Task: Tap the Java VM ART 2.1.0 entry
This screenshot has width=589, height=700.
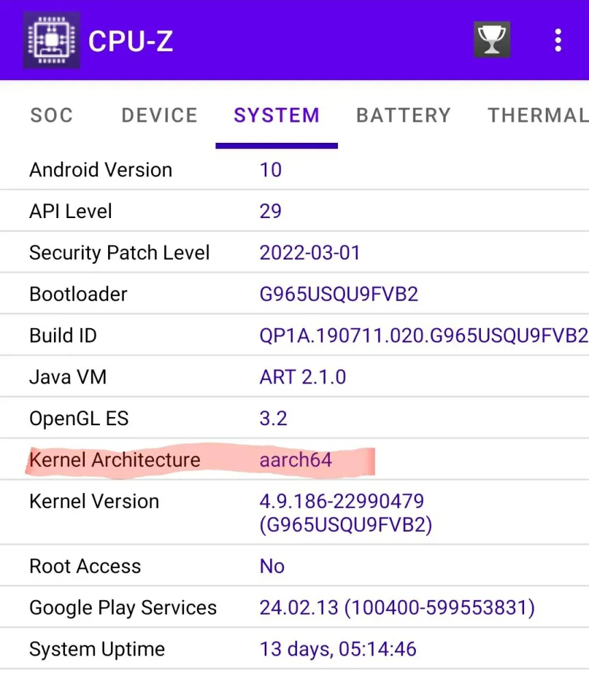Action: (x=302, y=377)
